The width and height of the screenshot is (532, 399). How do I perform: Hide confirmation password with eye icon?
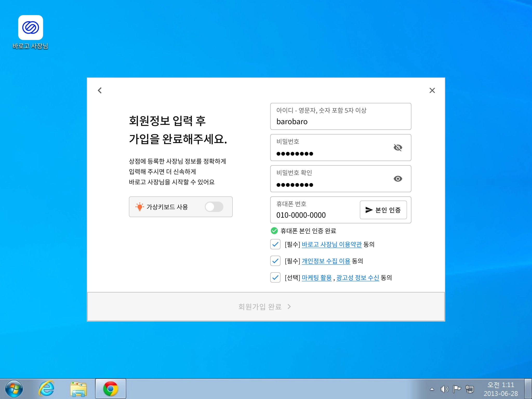398,179
